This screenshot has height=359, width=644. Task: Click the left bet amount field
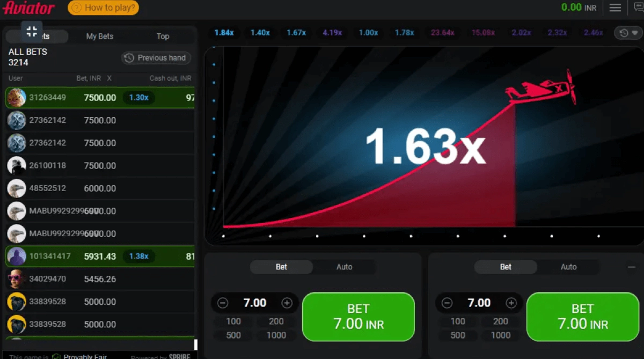255,303
